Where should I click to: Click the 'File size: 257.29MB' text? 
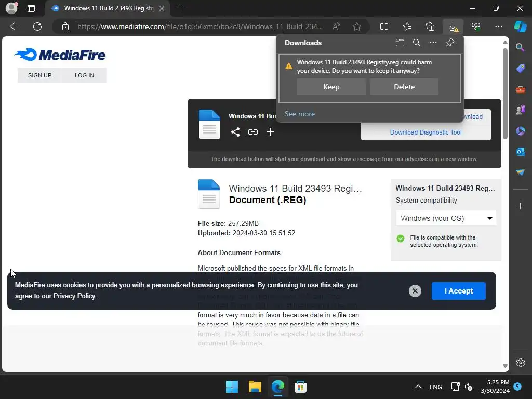(228, 223)
